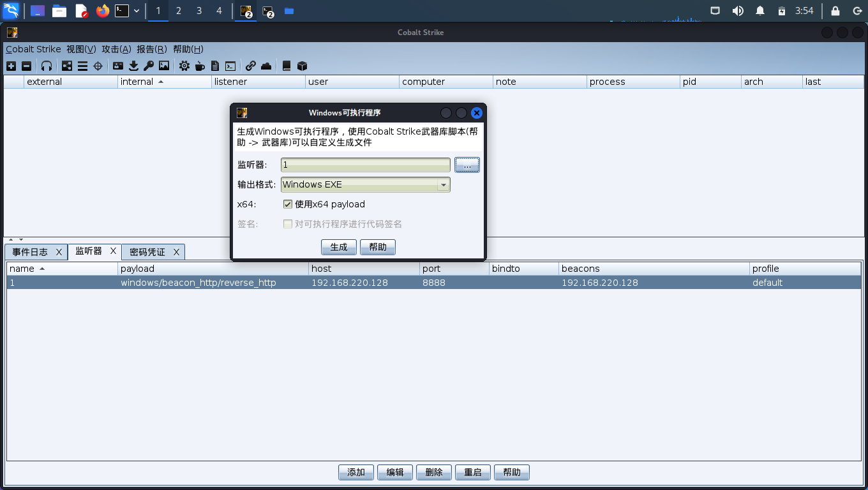Click the terminal scripted web delivery icon
Viewport: 868px width, 490px height.
point(230,66)
